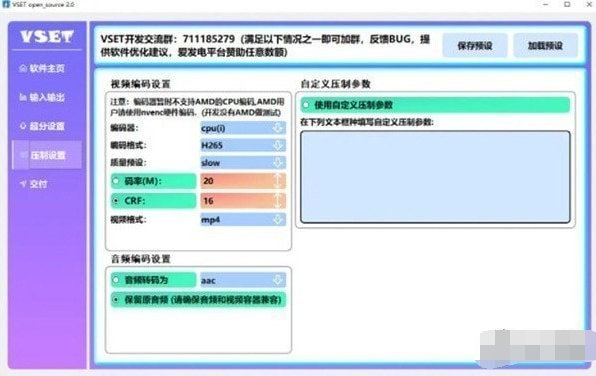The width and height of the screenshot is (596, 376).
Task: Open 超分设置 settings page
Action: tap(47, 126)
